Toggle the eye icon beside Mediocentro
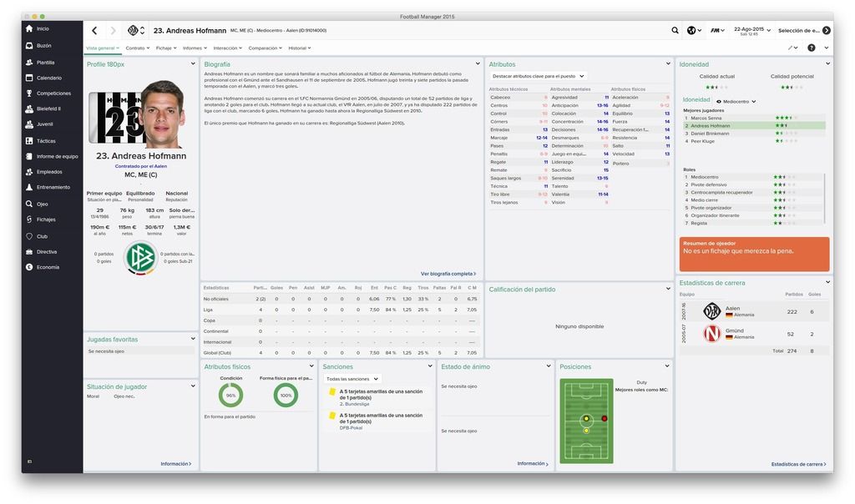855x504 pixels. tap(719, 101)
